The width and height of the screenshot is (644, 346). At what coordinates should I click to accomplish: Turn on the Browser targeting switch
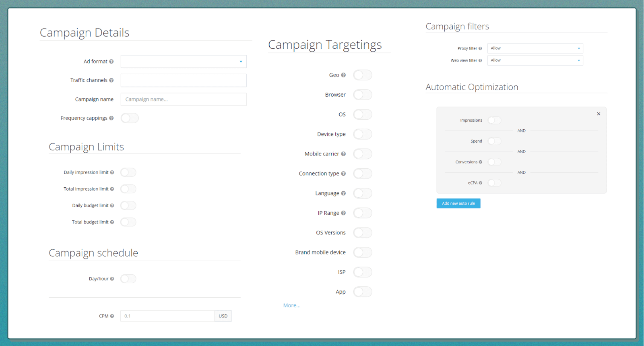click(363, 95)
